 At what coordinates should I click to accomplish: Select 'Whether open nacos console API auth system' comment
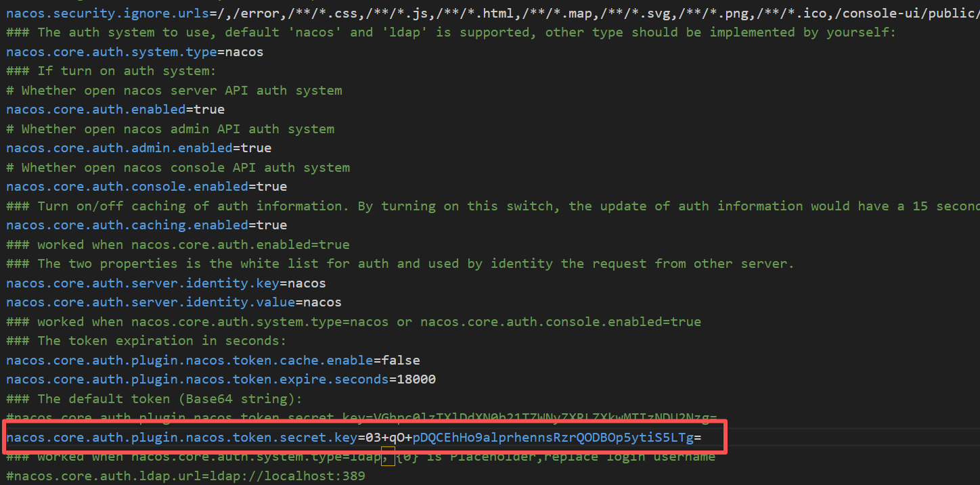tap(178, 167)
